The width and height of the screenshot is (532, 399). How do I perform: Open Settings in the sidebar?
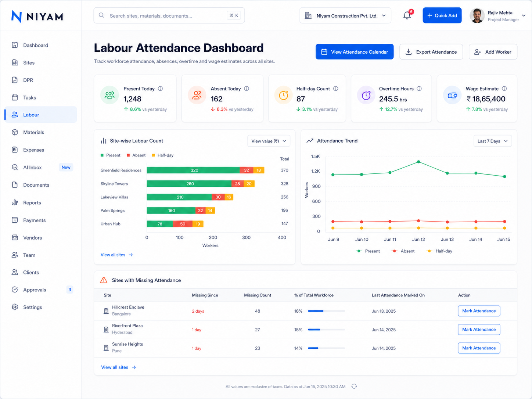[x=40, y=307]
